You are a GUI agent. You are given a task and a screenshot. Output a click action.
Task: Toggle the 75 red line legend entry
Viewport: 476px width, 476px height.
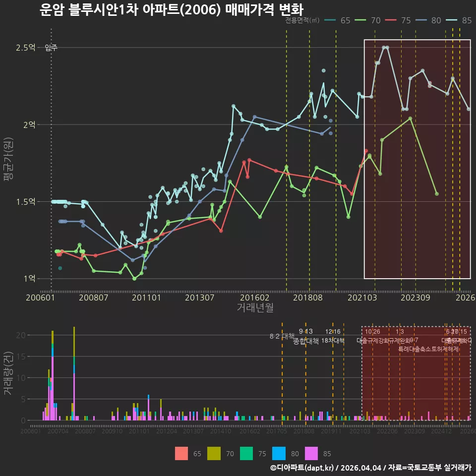398,20
